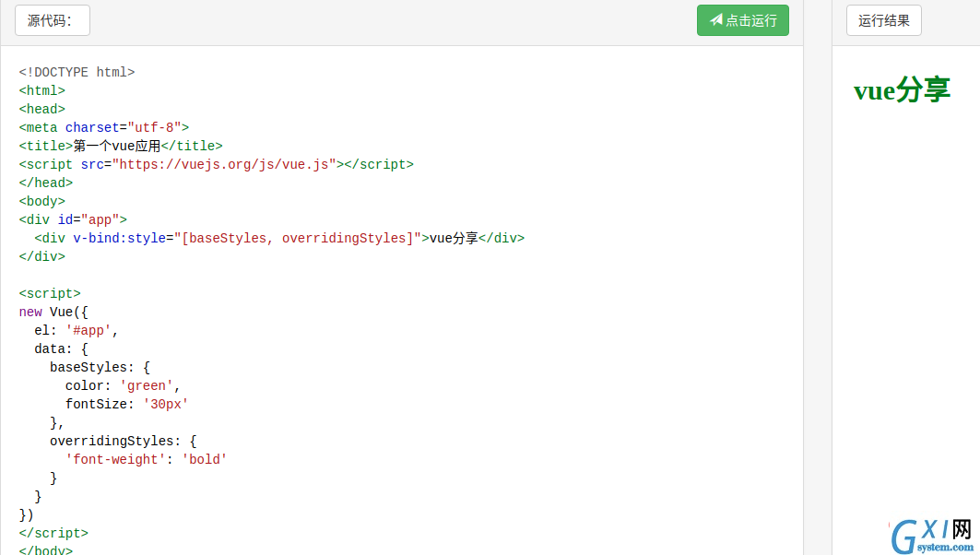Click the <title>第一个vue应用</title> line
The width and height of the screenshot is (980, 555).
(121, 147)
